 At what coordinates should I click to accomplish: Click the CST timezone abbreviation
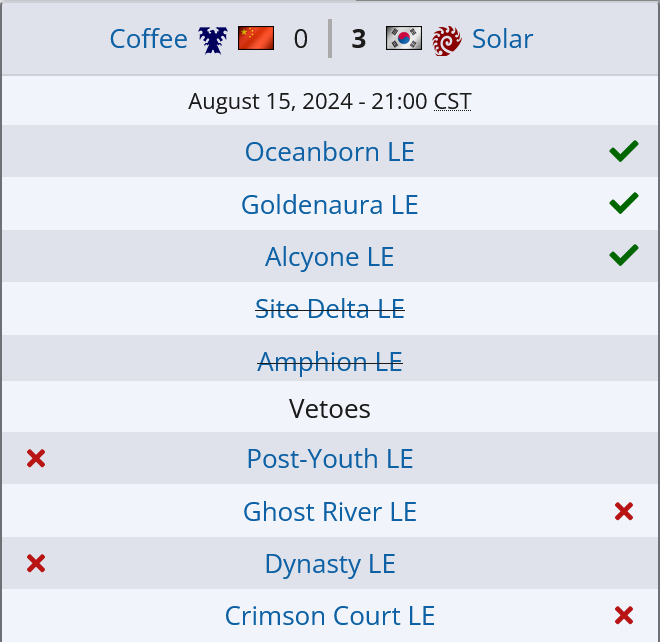[x=453, y=101]
